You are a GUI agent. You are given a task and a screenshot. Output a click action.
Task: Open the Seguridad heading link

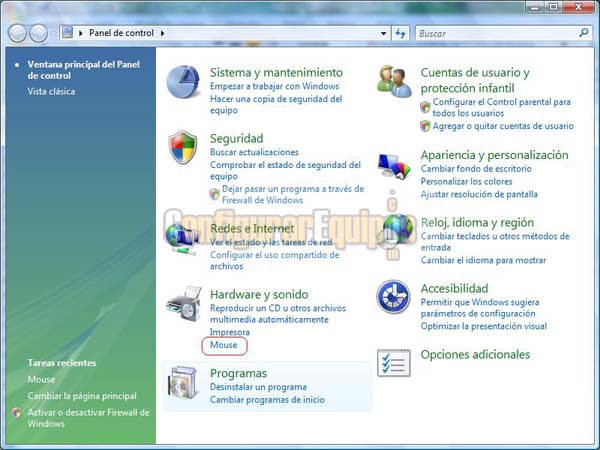coord(236,139)
